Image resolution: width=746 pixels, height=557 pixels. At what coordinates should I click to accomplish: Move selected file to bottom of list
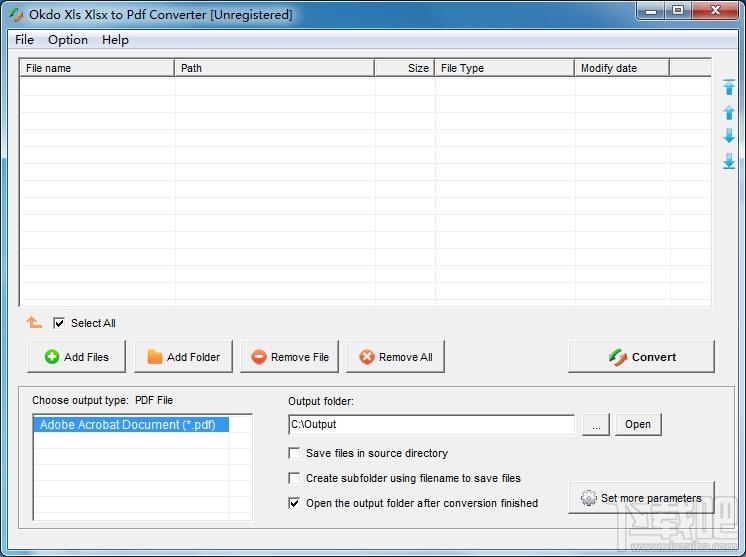point(728,161)
